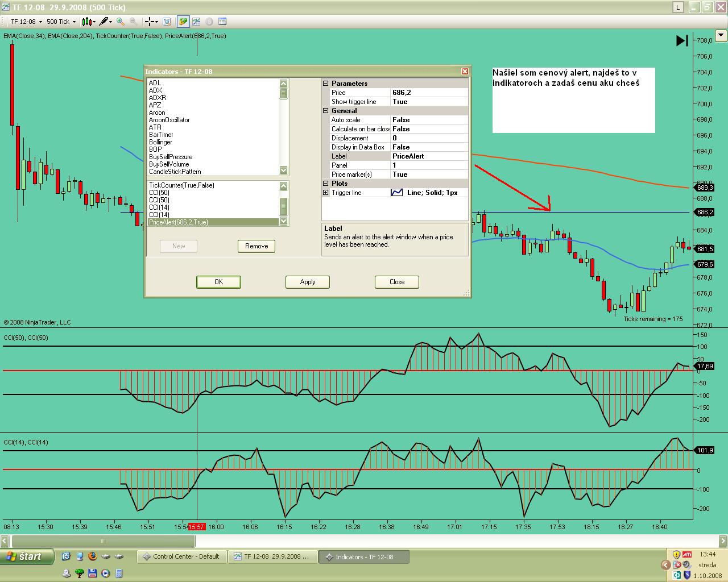Toggle the Auto scale value
Image resolution: width=728 pixels, height=582 pixels.
point(429,120)
